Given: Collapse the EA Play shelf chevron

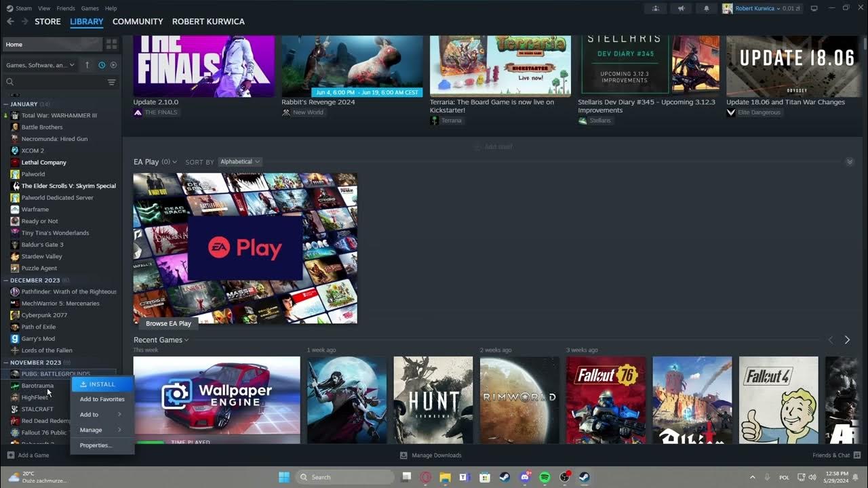Looking at the screenshot, I should (x=850, y=162).
